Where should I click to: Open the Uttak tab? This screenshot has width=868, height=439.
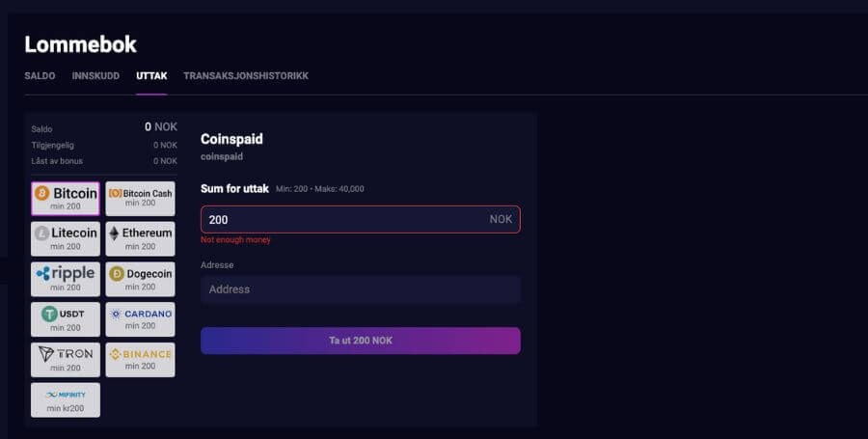[x=151, y=76]
